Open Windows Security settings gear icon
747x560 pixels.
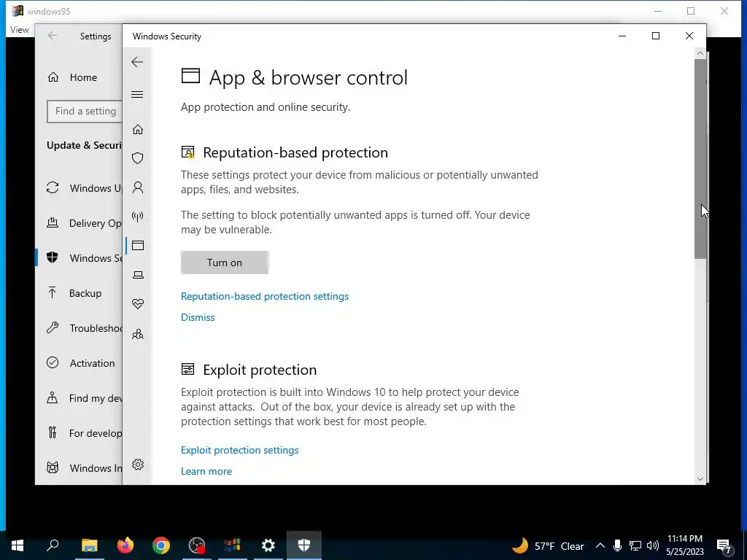pyautogui.click(x=138, y=464)
